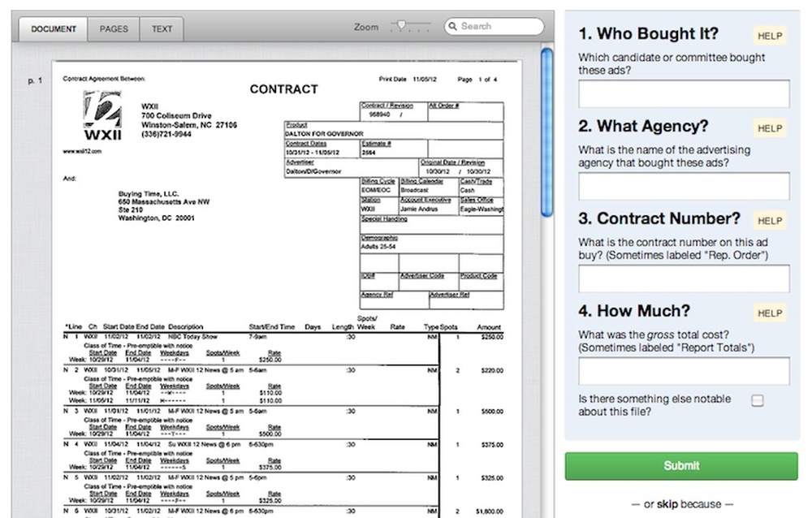Open the PAGES tab

(x=114, y=29)
